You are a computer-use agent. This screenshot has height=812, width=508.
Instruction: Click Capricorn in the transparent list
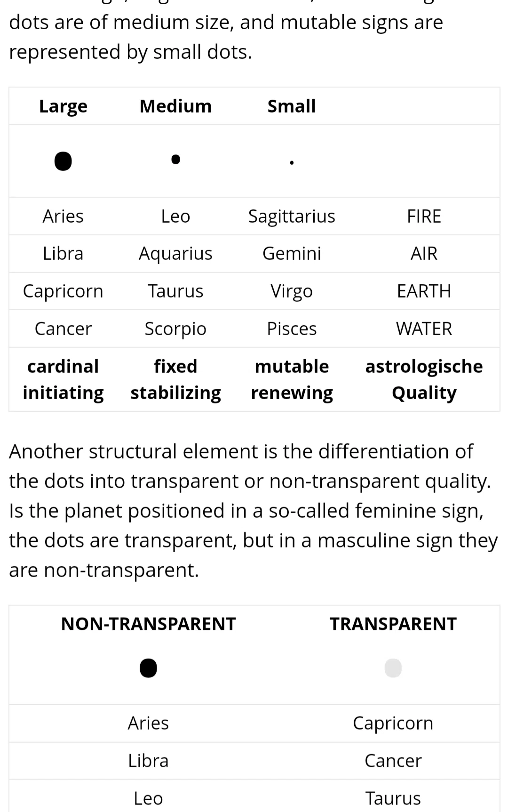393,723
